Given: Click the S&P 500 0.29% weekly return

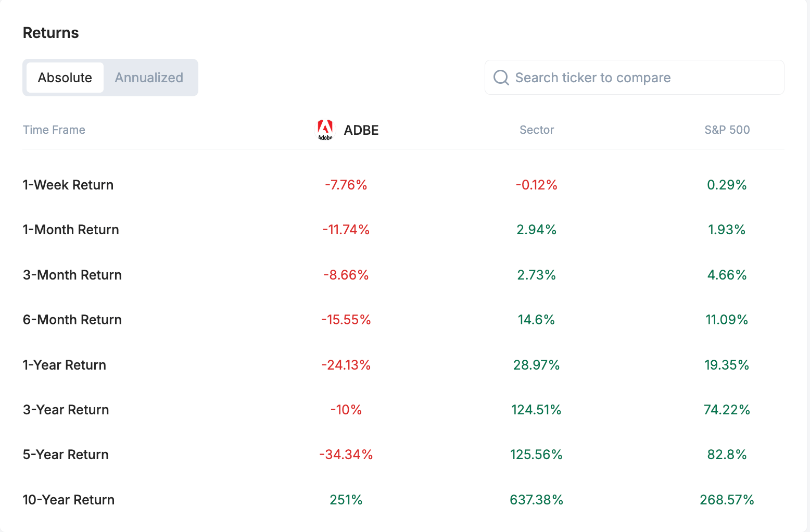Looking at the screenshot, I should pos(727,184).
